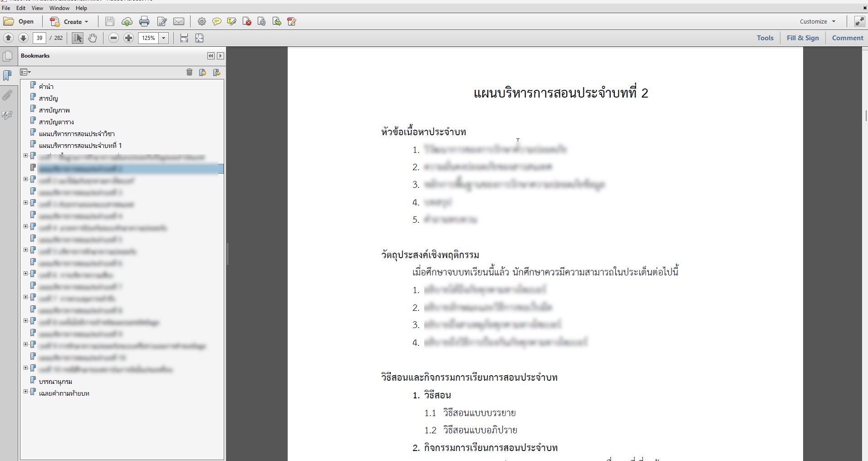Select the แผนบริหารการสอนประจำวิชา bookmark

pos(77,133)
